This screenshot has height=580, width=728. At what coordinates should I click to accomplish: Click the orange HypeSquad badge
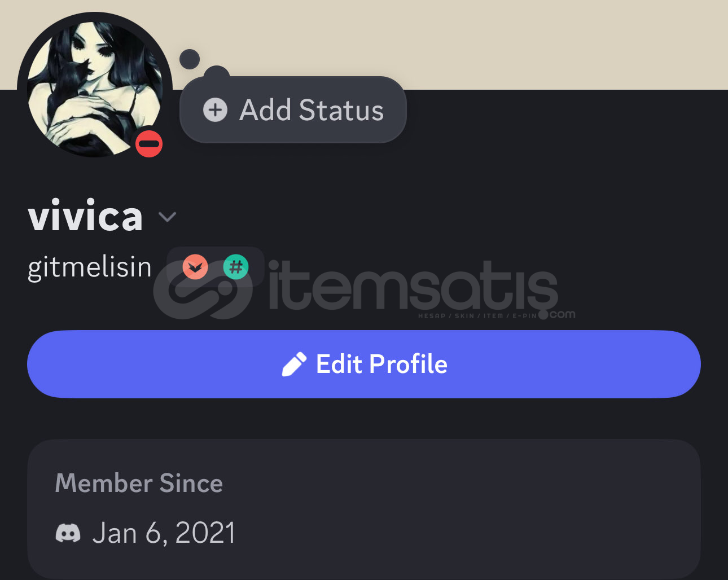195,267
